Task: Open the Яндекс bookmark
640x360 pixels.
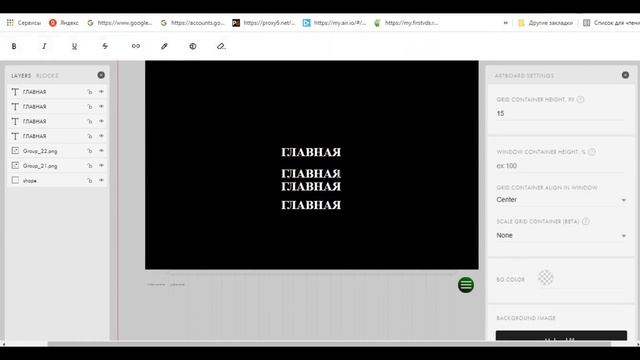Action: (64, 23)
